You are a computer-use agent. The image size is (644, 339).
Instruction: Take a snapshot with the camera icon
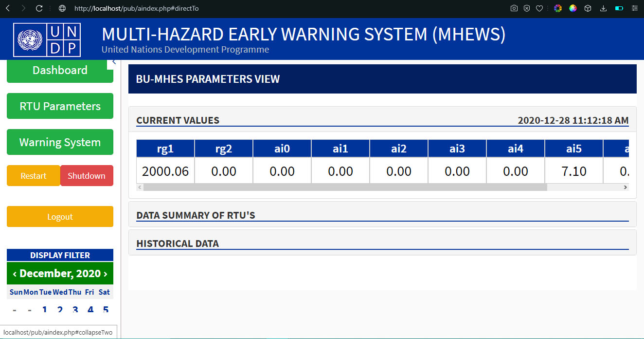click(x=514, y=8)
